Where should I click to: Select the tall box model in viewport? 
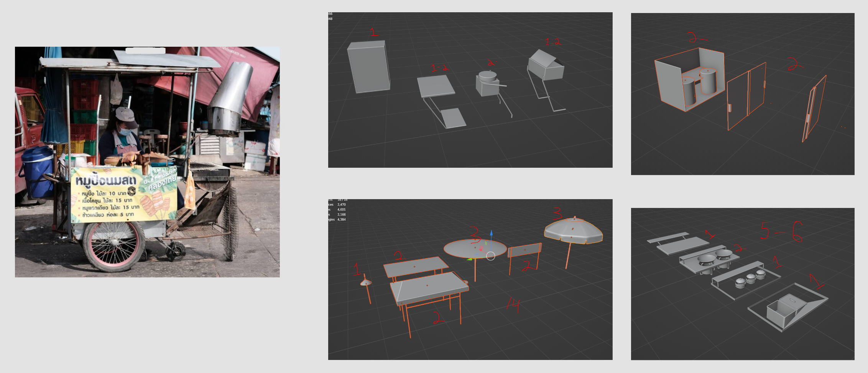tap(368, 67)
